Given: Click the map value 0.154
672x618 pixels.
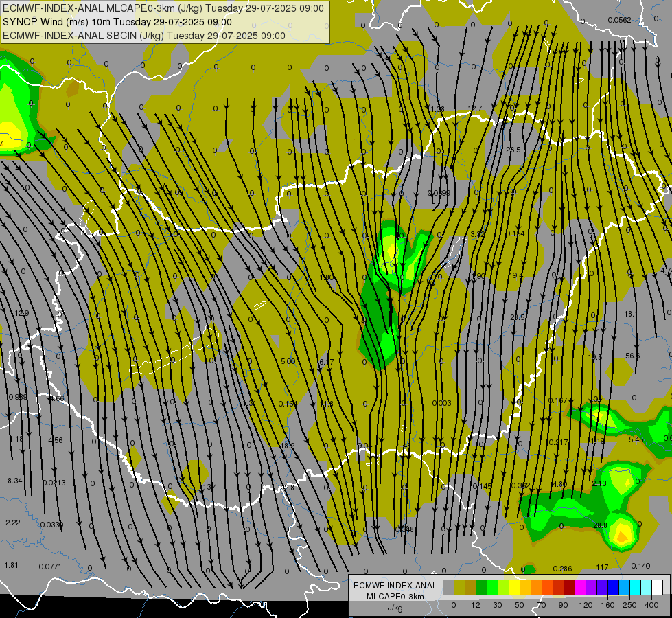Looking at the screenshot, I should point(515,233).
